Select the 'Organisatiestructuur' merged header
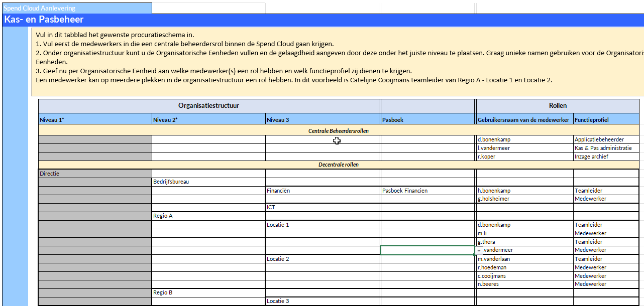 pyautogui.click(x=208, y=106)
